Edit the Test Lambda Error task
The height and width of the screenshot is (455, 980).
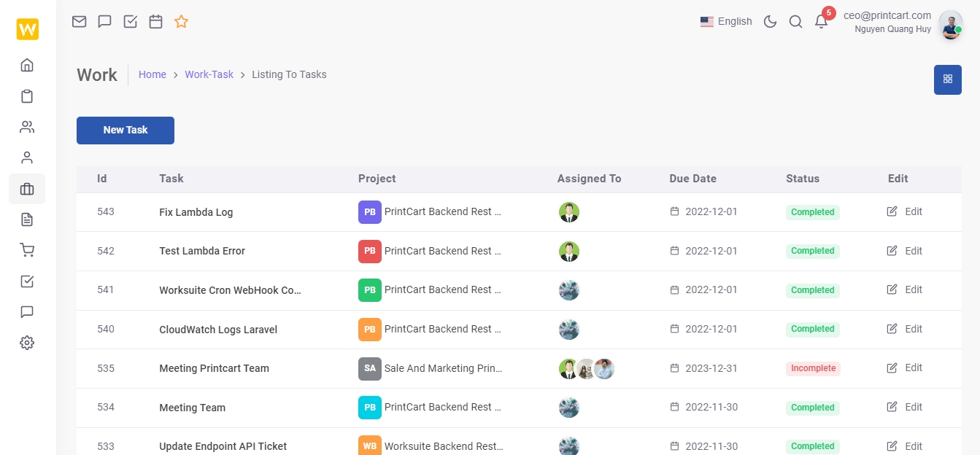tap(905, 251)
